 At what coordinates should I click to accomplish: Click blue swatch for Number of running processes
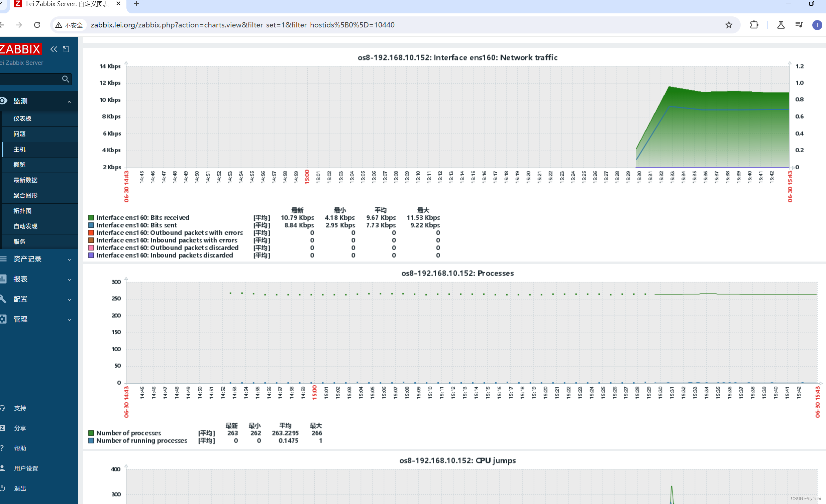pos(91,440)
